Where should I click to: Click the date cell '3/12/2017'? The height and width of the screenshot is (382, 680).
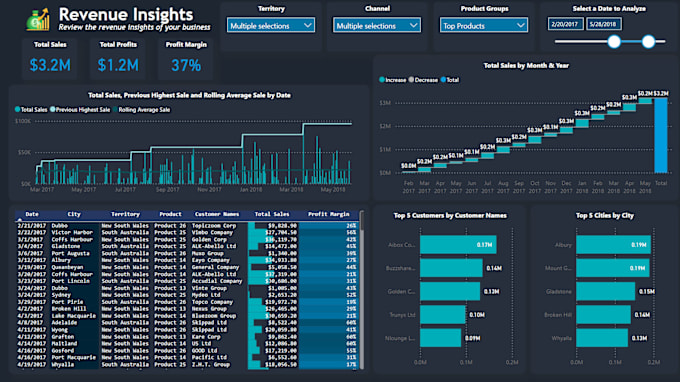tap(31, 260)
